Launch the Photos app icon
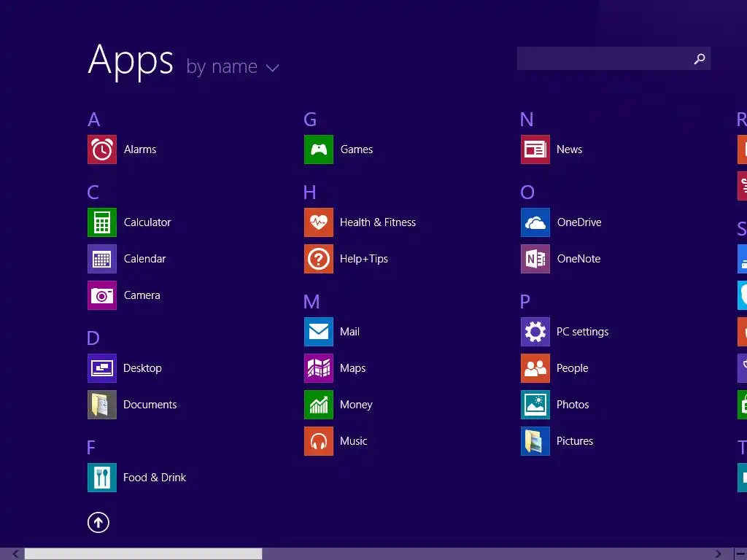The height and width of the screenshot is (560, 747). click(x=535, y=405)
